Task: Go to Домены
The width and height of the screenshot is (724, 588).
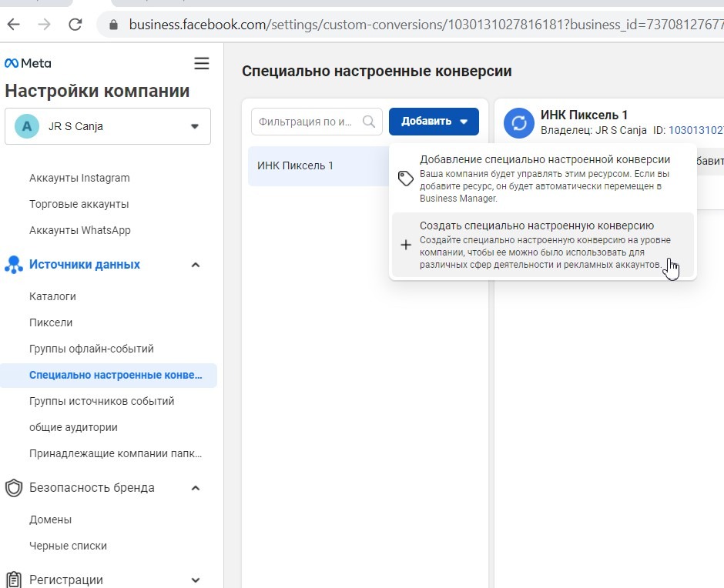Action: (x=50, y=520)
